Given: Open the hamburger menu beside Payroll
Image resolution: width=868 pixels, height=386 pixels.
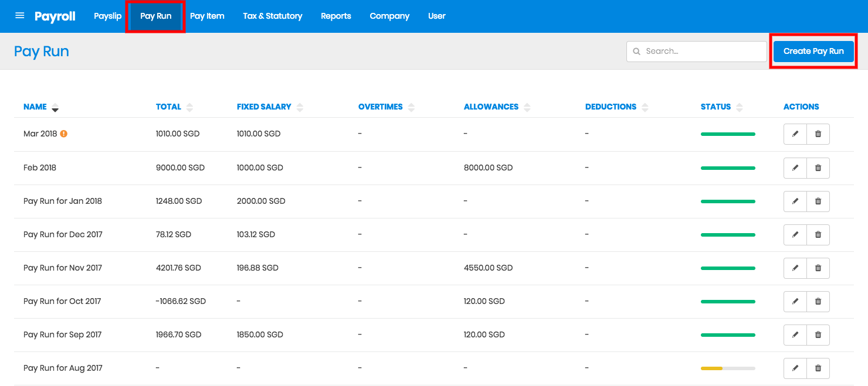Looking at the screenshot, I should [x=20, y=16].
